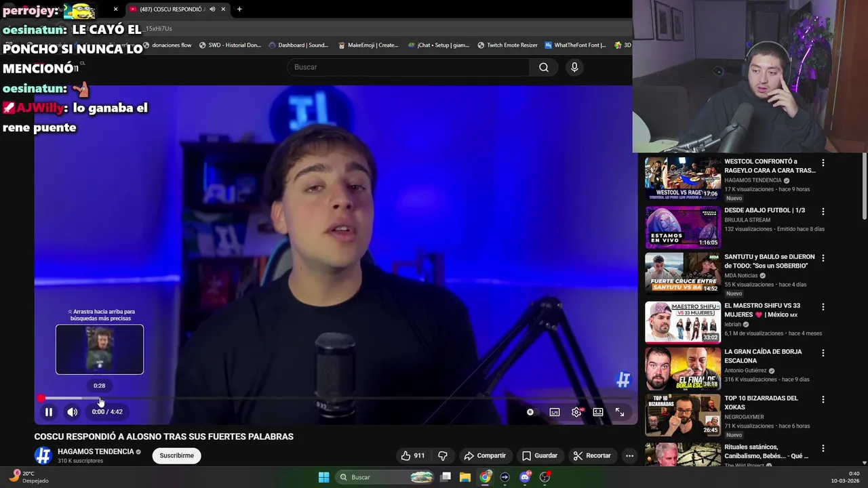
Task: Open a new browser tab
Action: pos(239,9)
